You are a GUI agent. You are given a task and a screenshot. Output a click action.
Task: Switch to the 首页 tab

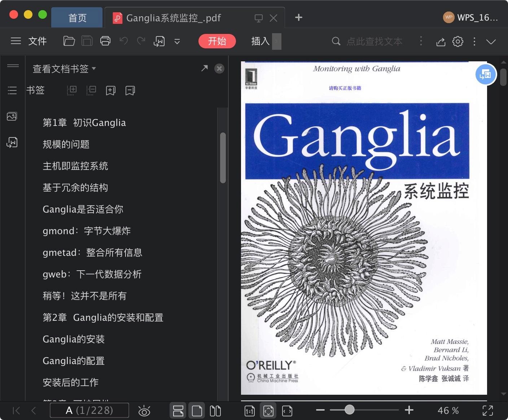coord(77,18)
